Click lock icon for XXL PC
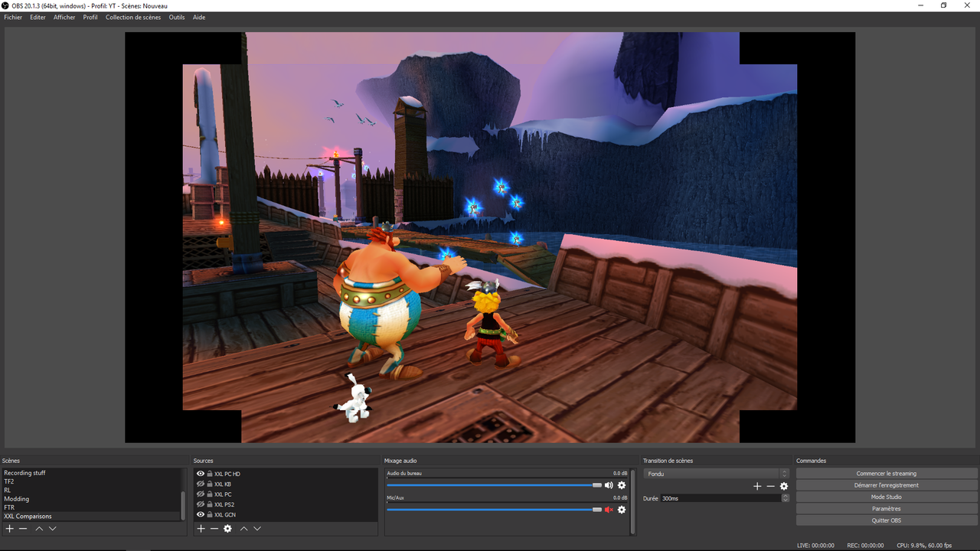980x551 pixels. (x=210, y=494)
